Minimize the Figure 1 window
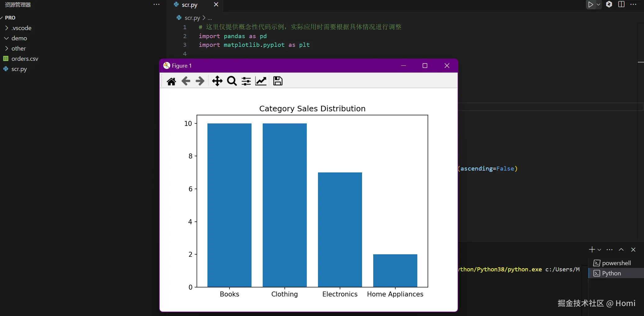 [x=404, y=65]
